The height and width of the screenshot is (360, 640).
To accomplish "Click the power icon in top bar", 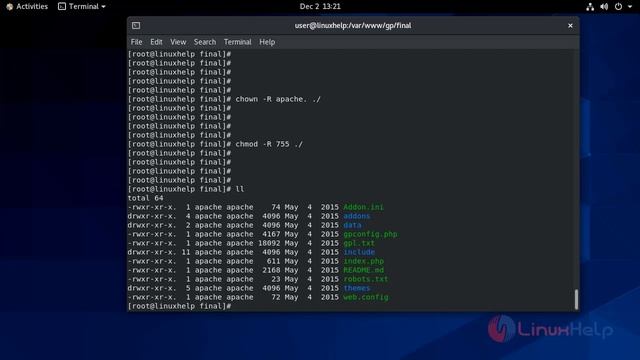I will tap(618, 7).
